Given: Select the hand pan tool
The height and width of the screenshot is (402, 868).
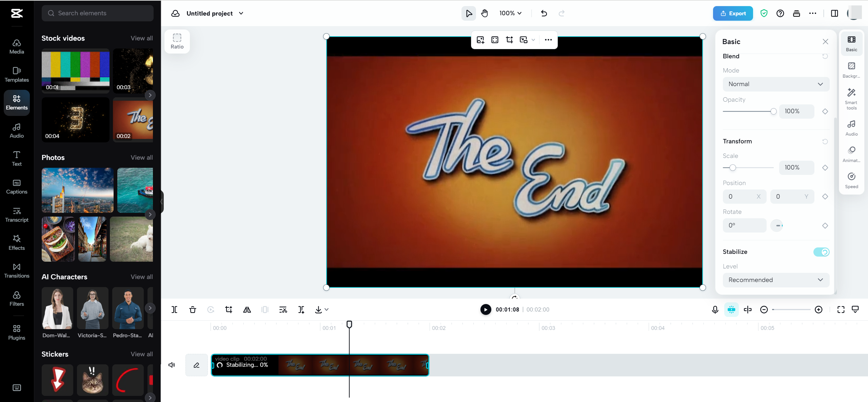Looking at the screenshot, I should pos(485,13).
